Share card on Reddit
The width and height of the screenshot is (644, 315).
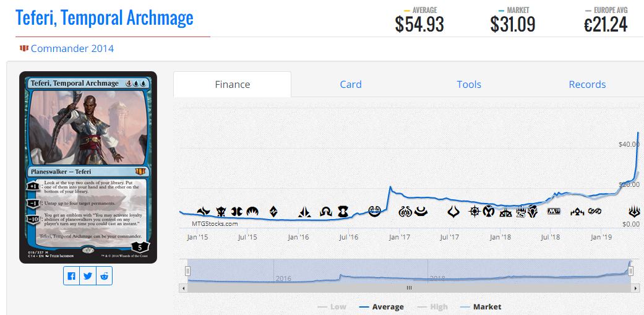point(104,276)
